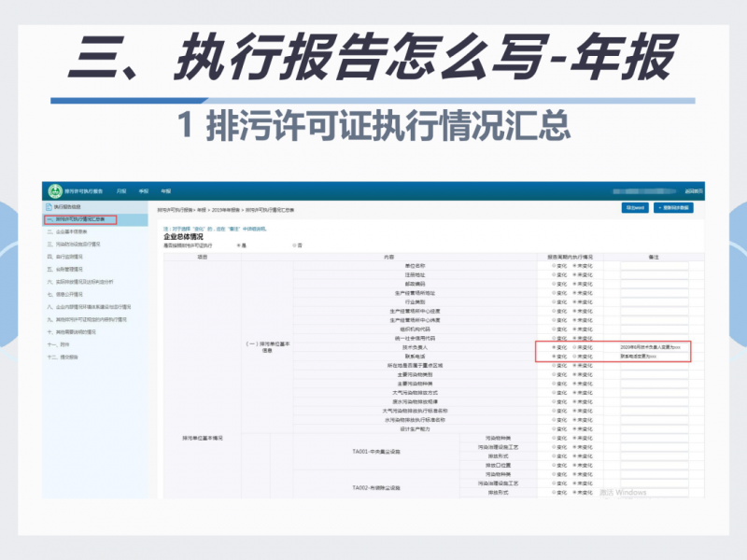
Task: Select 否 for 是否按照排污许可证执行
Action: (294, 245)
